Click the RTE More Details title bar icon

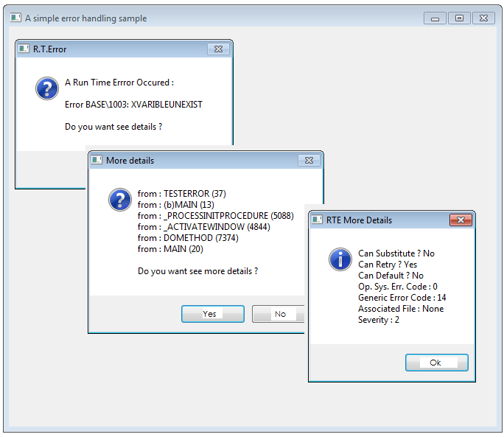tap(317, 220)
